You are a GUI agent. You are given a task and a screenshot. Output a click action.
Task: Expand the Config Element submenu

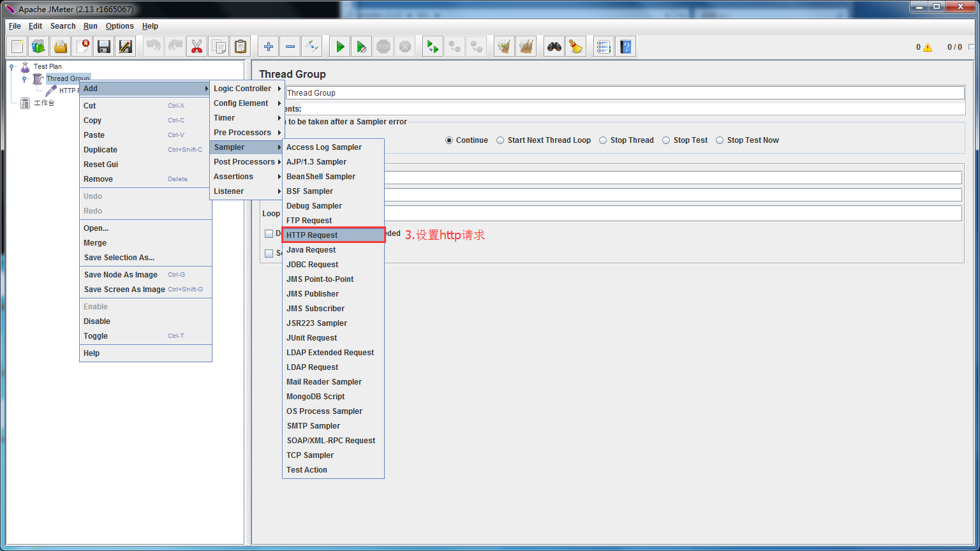pyautogui.click(x=247, y=103)
